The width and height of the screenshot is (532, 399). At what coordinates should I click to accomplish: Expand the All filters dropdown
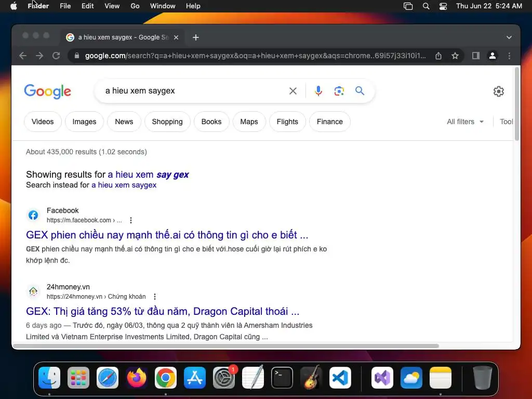click(x=465, y=122)
